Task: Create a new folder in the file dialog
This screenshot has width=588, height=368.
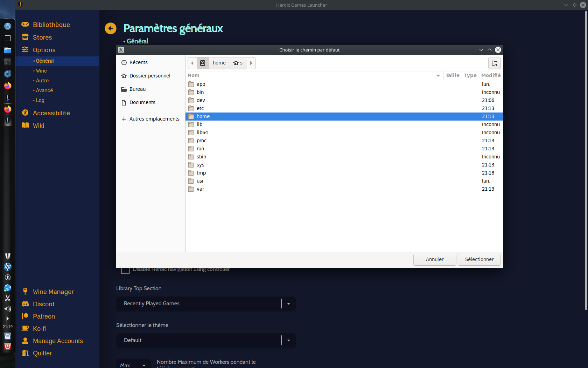Action: (x=495, y=63)
